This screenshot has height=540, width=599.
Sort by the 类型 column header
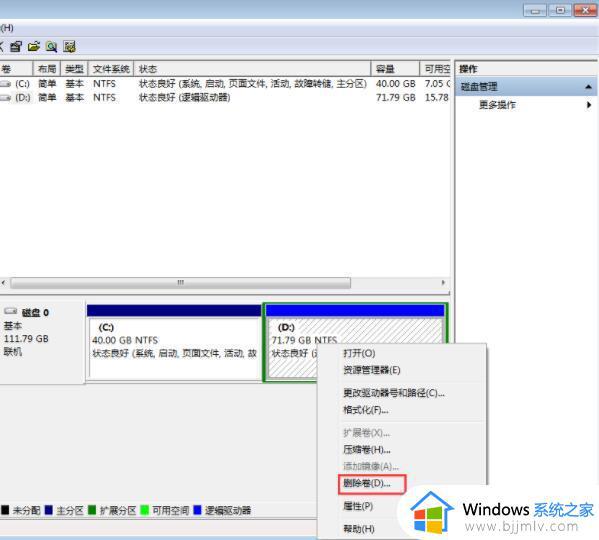pos(74,69)
